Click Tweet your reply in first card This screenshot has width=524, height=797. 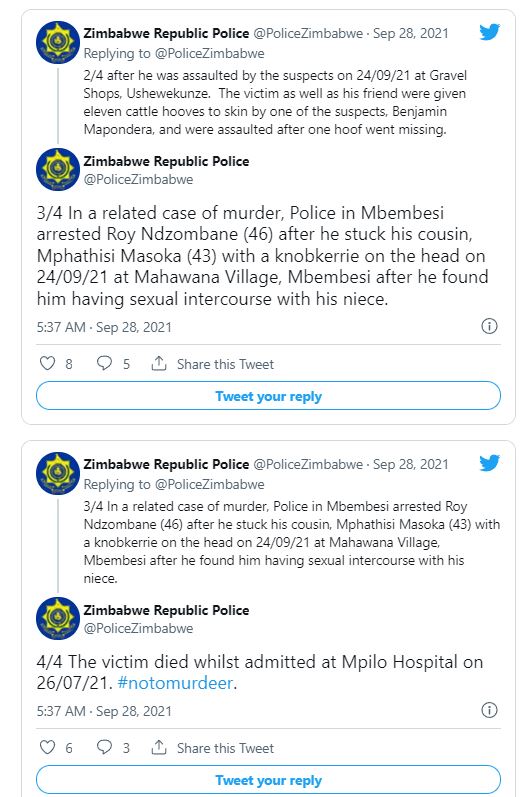pyautogui.click(x=268, y=395)
